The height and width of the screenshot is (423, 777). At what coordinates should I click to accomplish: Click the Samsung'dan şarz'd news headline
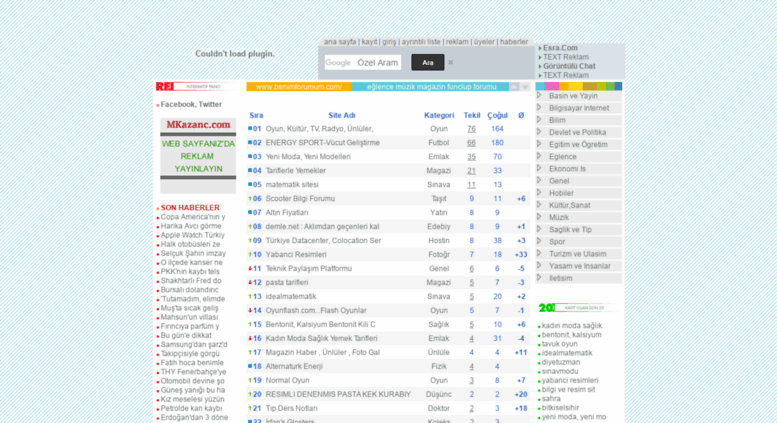coord(194,345)
